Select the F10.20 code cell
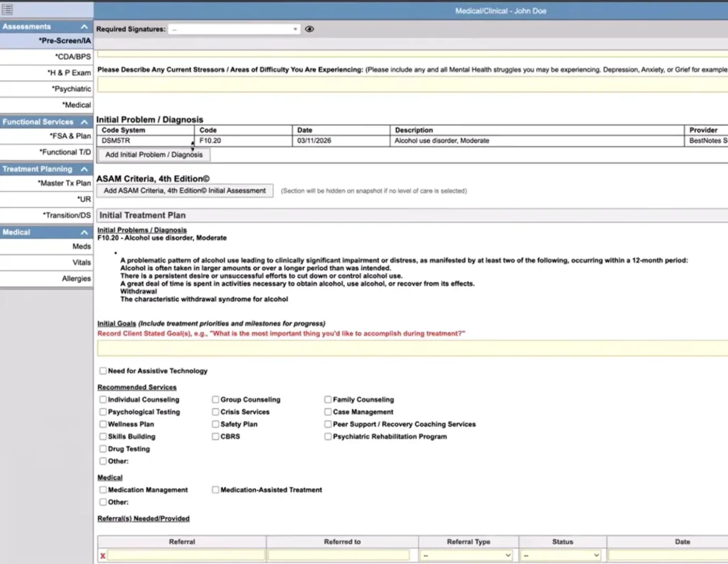The image size is (728, 564). [x=244, y=141]
